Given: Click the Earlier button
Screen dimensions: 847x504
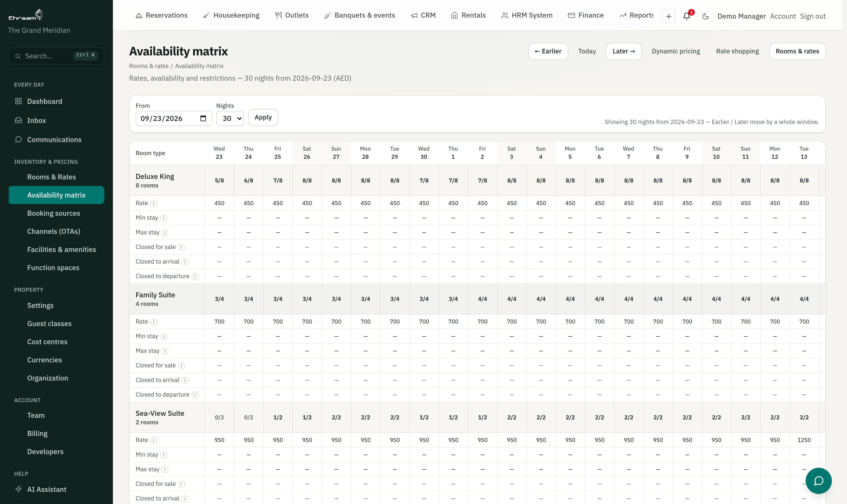Looking at the screenshot, I should coord(548,51).
